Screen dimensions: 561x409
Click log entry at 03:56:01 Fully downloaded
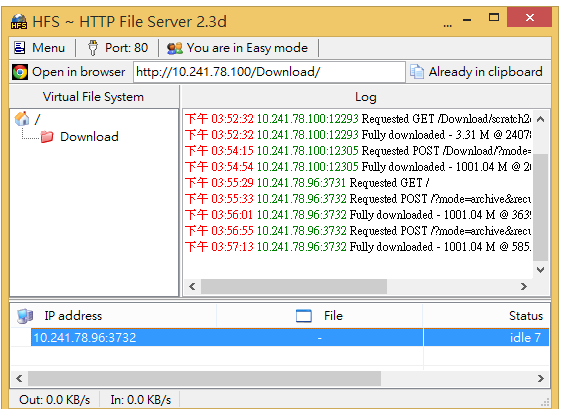(x=358, y=215)
